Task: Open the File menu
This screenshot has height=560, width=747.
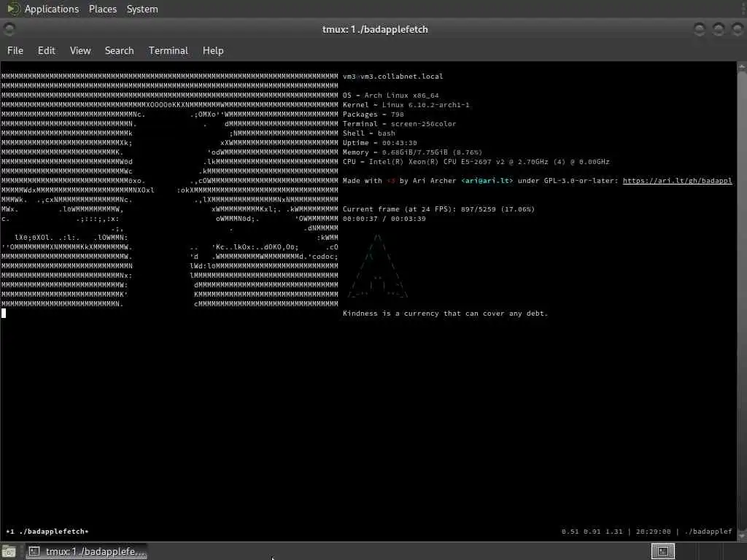Action: click(15, 50)
